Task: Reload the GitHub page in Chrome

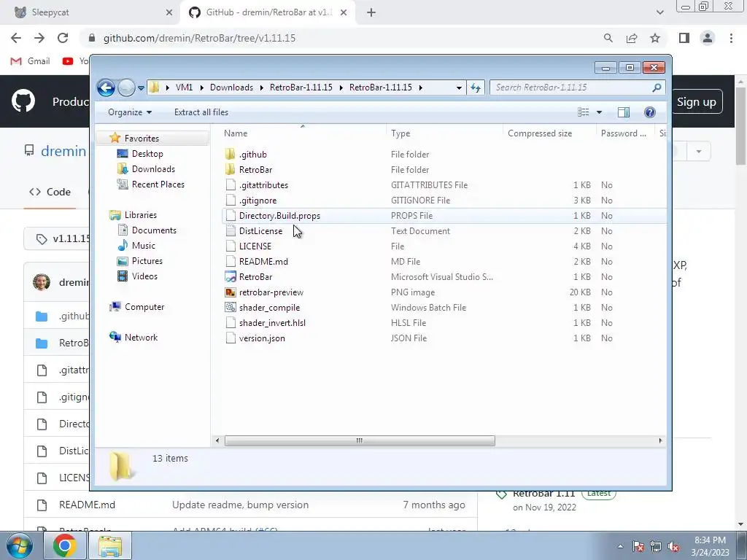Action: pyautogui.click(x=63, y=38)
